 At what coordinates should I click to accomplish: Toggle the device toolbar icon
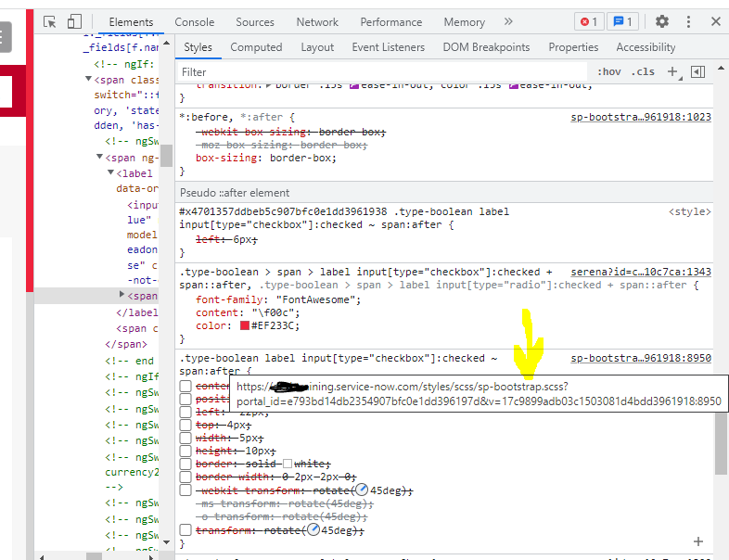click(x=74, y=21)
